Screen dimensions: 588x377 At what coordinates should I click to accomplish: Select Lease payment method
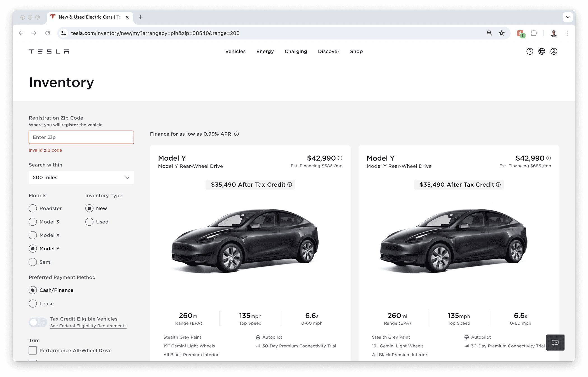coord(33,304)
